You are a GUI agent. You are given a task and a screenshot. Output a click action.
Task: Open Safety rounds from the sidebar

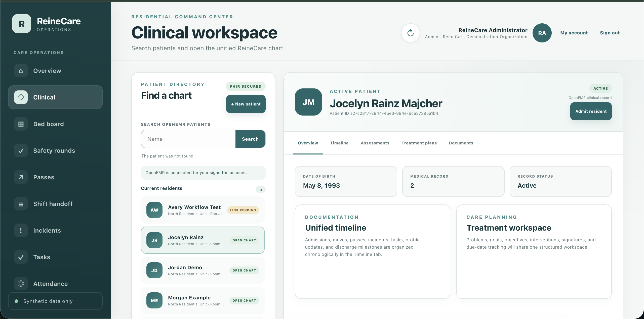click(x=55, y=150)
